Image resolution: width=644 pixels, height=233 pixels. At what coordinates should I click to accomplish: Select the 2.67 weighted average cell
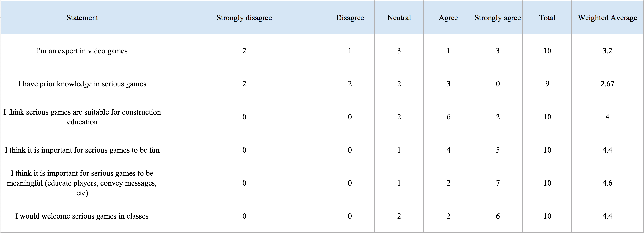point(607,83)
